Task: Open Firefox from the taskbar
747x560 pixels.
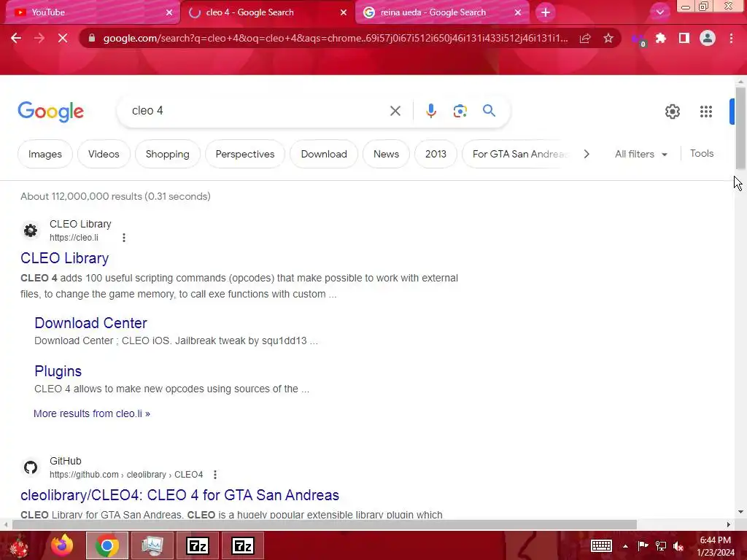Action: click(62, 545)
